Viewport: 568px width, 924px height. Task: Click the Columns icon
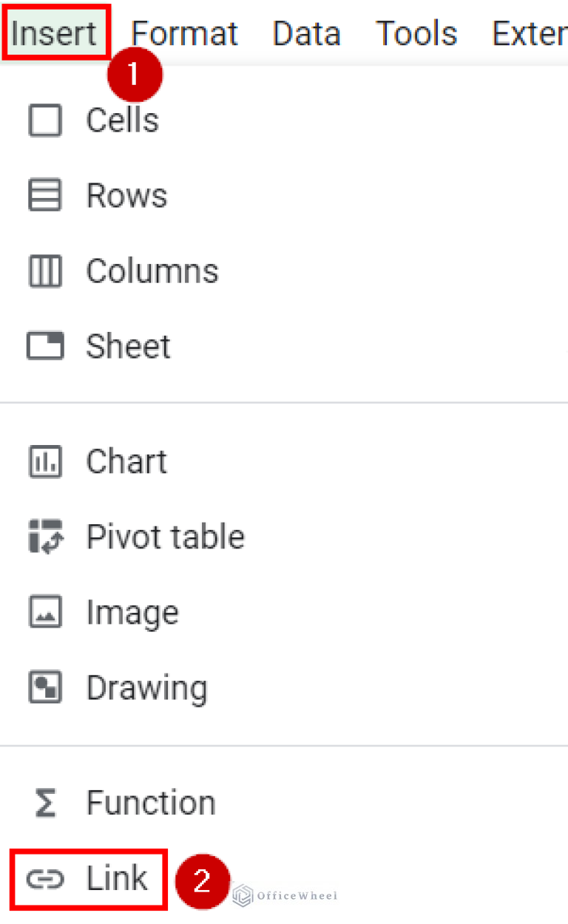44,271
